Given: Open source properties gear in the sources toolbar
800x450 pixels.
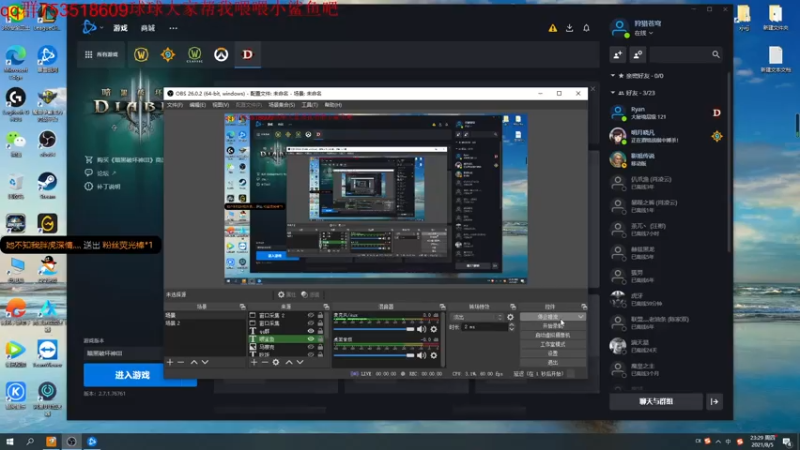Looking at the screenshot, I should (x=276, y=362).
